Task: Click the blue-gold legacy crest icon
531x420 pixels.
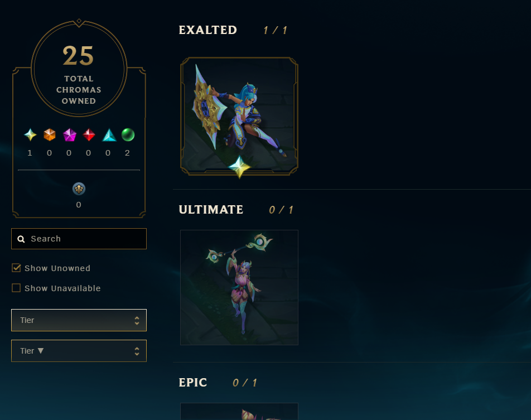Action: pyautogui.click(x=79, y=189)
